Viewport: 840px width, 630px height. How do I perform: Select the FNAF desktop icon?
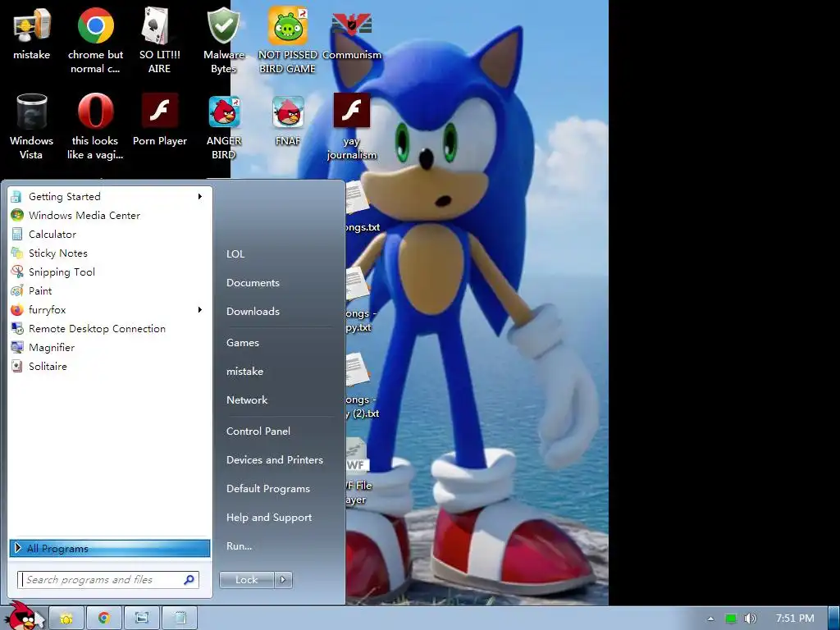[288, 120]
